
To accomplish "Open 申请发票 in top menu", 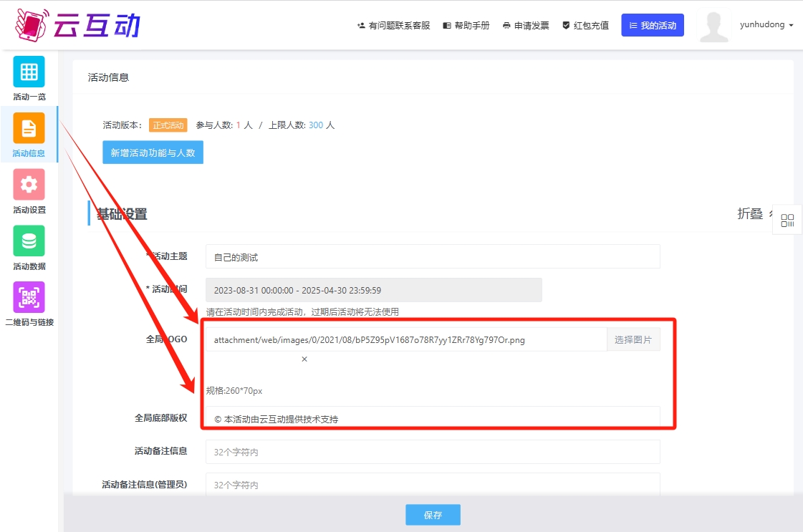I will coord(526,25).
